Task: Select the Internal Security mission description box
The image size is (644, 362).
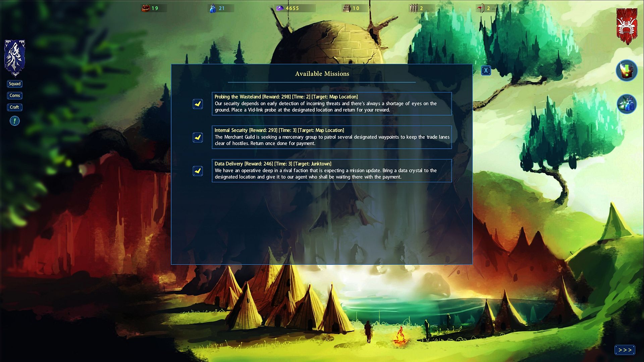Action: pos(332,137)
